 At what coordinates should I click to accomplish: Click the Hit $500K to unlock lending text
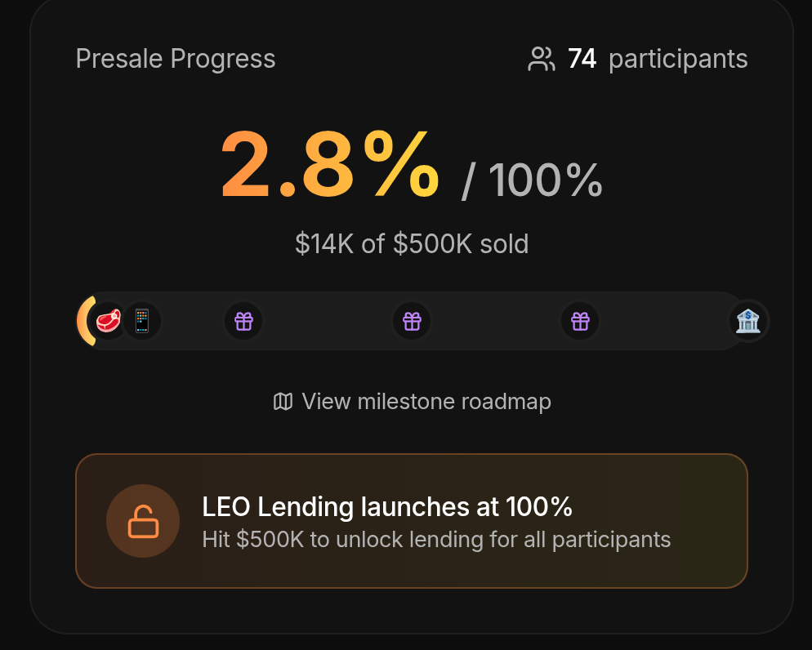[x=436, y=540]
